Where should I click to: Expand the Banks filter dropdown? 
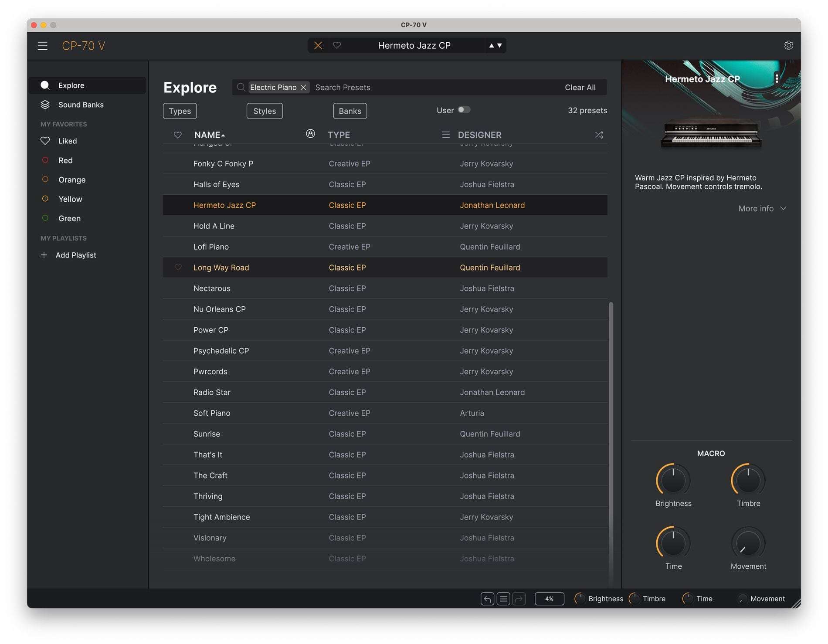pos(350,111)
